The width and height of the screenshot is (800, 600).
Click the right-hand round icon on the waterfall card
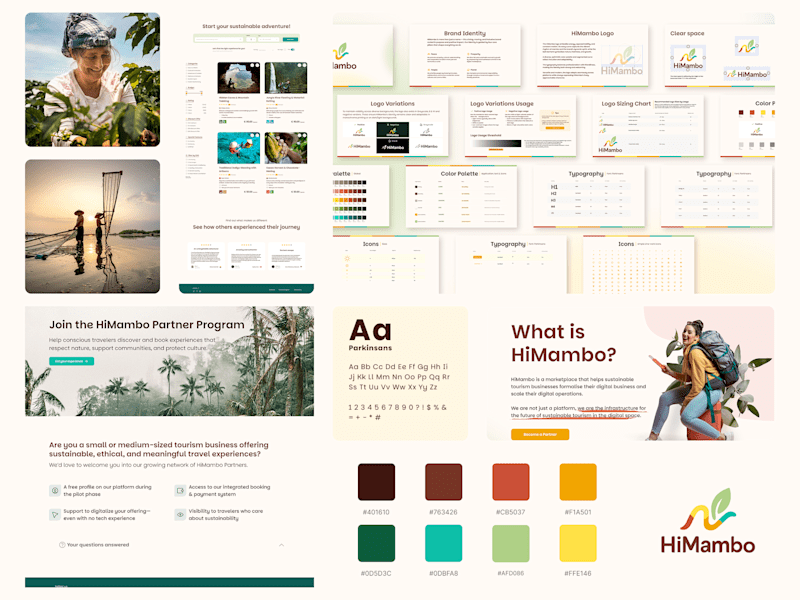tap(304, 65)
